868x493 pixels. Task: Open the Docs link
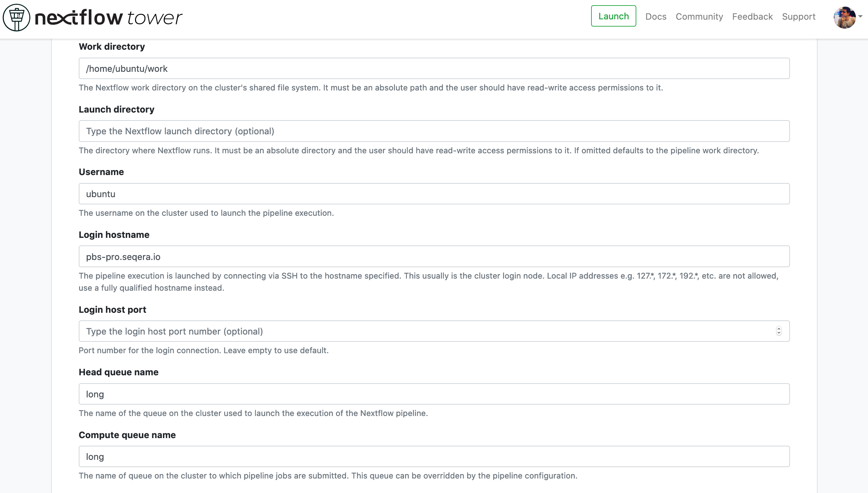pyautogui.click(x=656, y=17)
